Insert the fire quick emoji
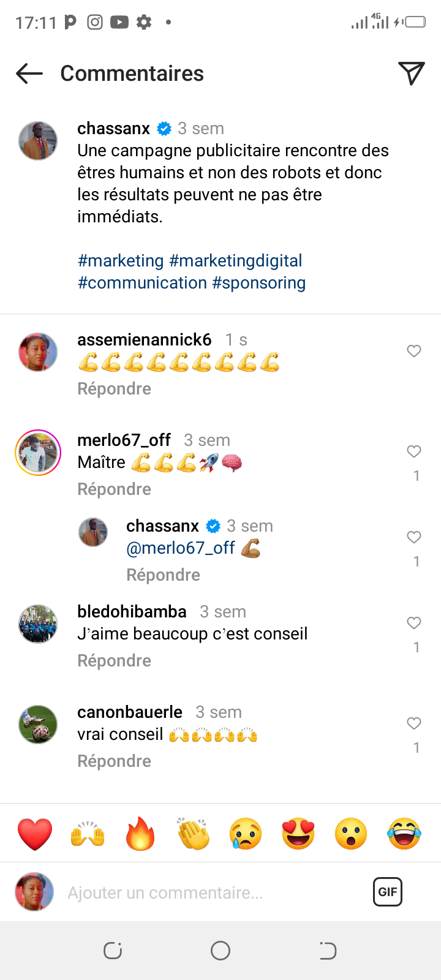The width and height of the screenshot is (441, 980). [x=140, y=834]
